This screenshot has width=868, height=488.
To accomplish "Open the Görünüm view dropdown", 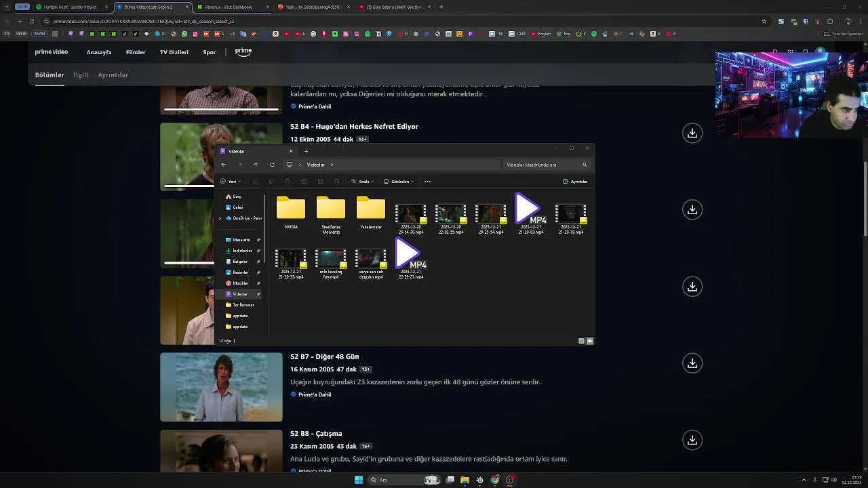I will coord(399,182).
